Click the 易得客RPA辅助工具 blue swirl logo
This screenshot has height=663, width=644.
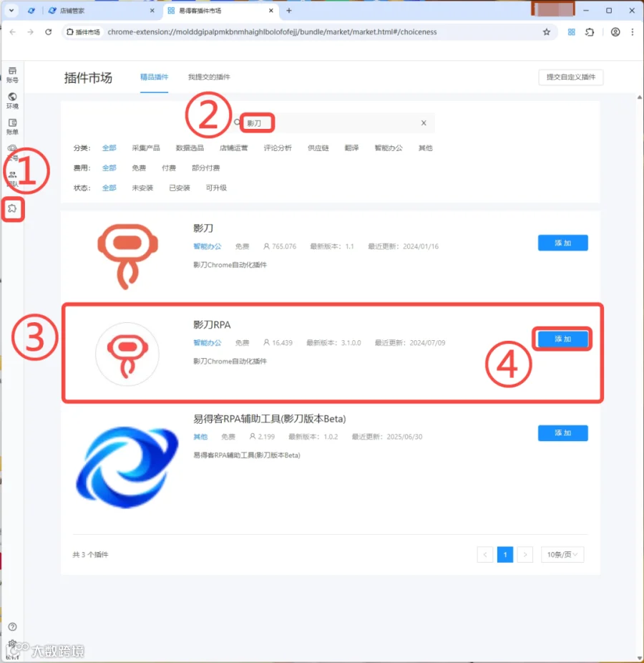[x=127, y=467]
